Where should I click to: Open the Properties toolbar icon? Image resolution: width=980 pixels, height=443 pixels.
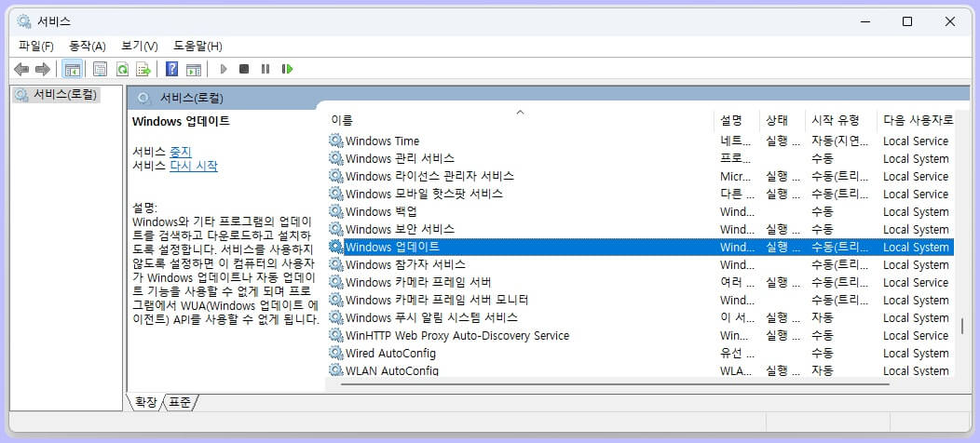pos(100,70)
